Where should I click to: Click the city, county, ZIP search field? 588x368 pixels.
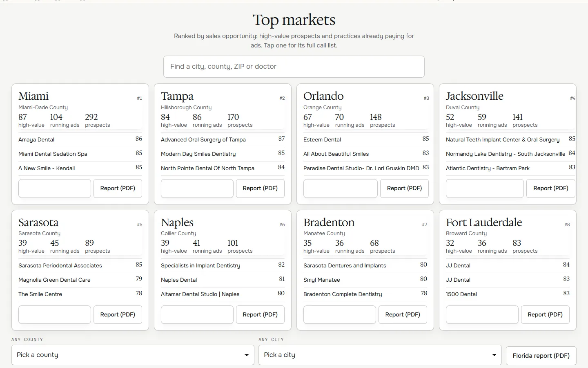(294, 67)
